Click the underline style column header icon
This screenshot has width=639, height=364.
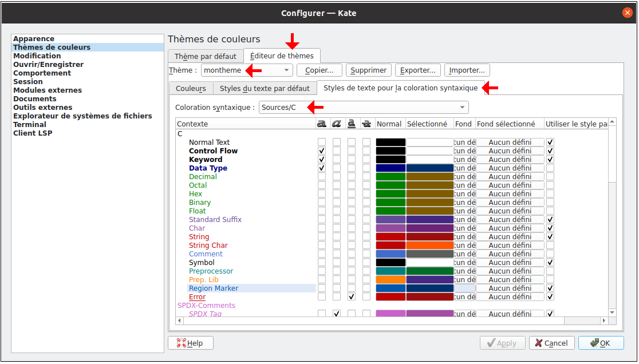point(352,124)
